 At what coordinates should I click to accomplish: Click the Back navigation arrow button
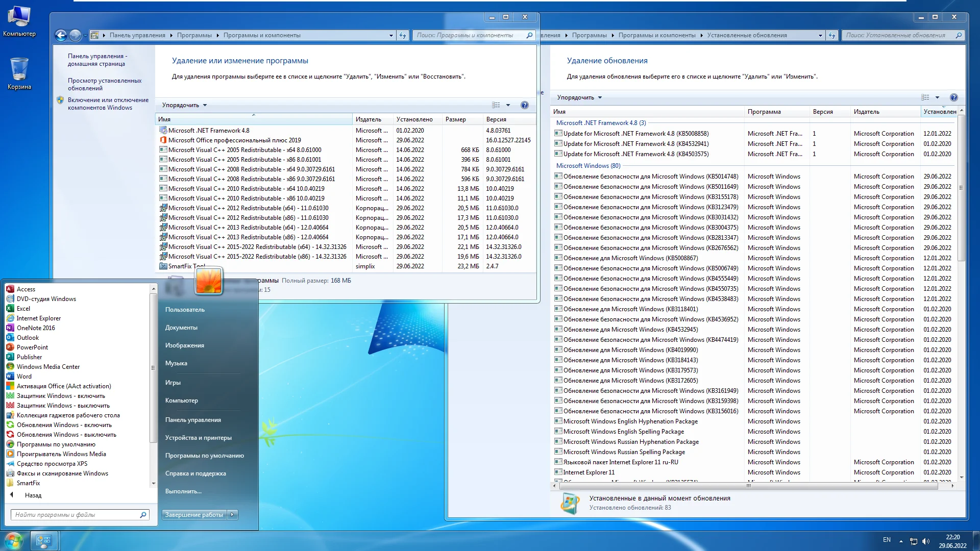tap(61, 35)
